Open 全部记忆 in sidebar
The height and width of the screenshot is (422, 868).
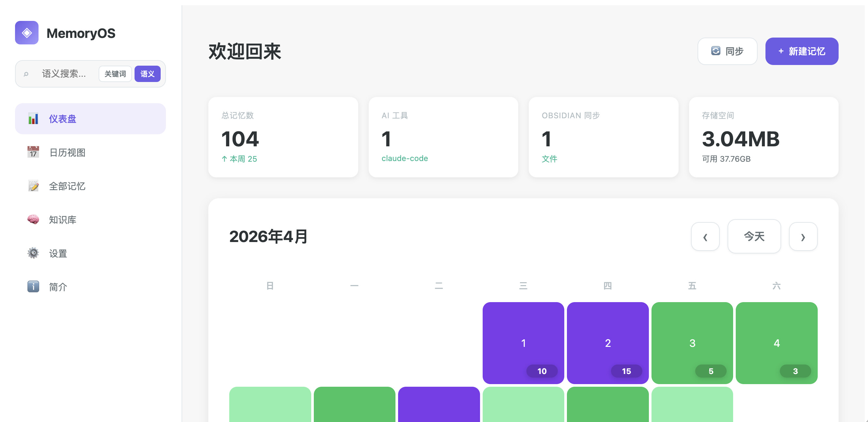point(67,186)
